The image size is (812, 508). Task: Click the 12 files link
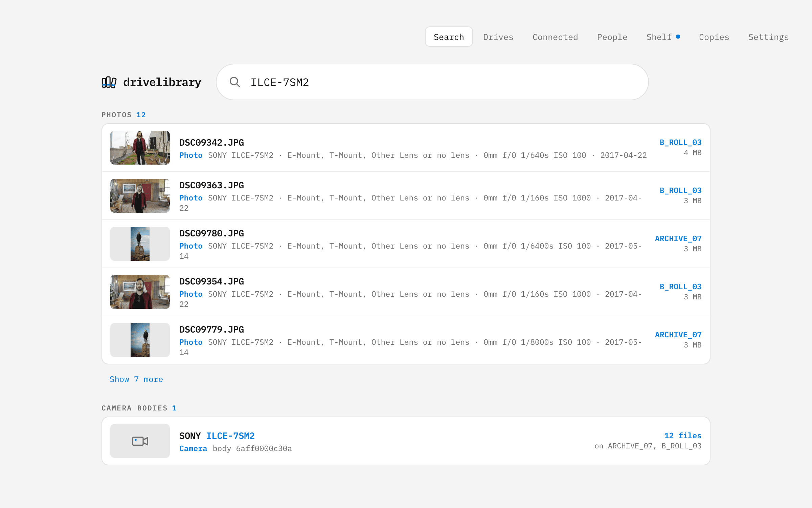click(x=683, y=436)
